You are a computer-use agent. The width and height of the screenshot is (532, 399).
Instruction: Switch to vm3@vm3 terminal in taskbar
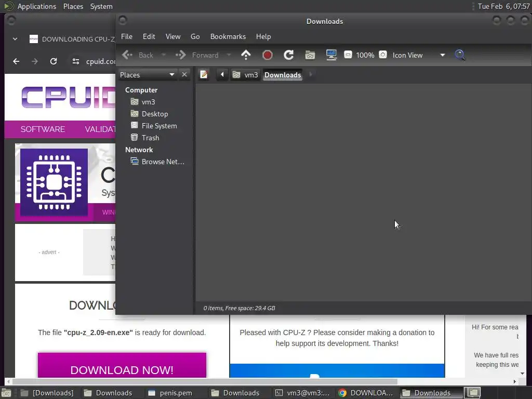302,393
